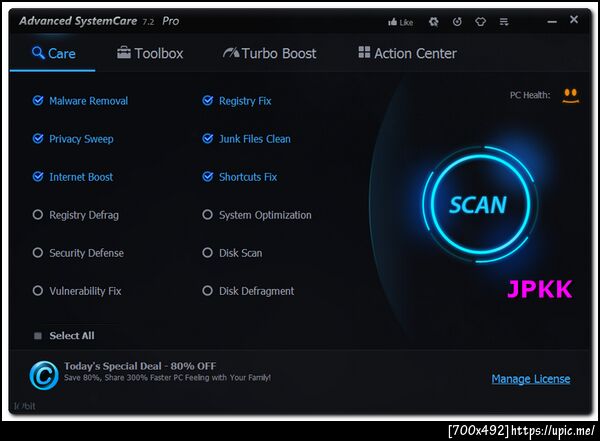Open the Action Center tab

coord(408,53)
